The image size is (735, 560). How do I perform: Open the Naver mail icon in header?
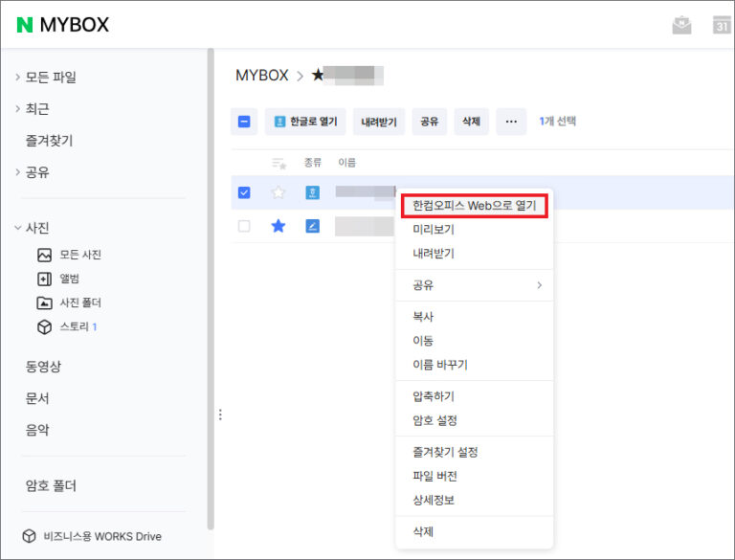pyautogui.click(x=681, y=25)
